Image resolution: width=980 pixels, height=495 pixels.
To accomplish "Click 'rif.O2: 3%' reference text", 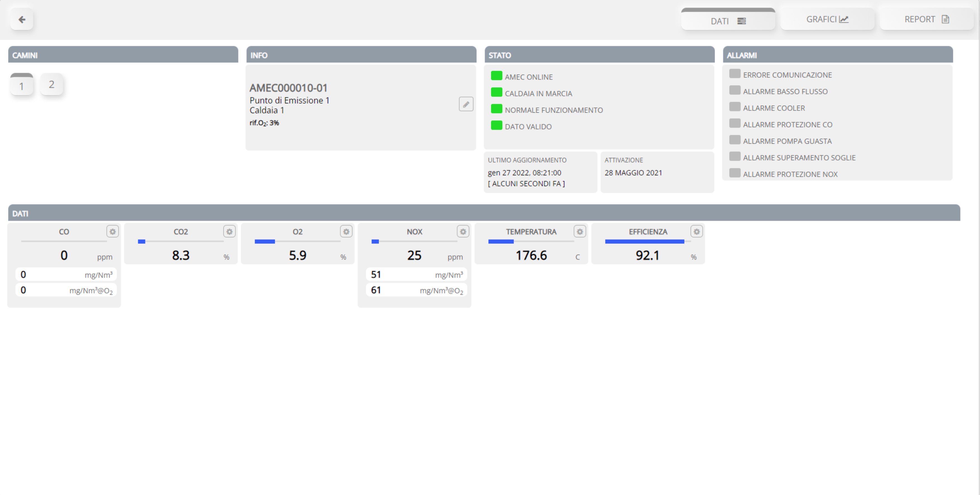I will click(x=264, y=123).
